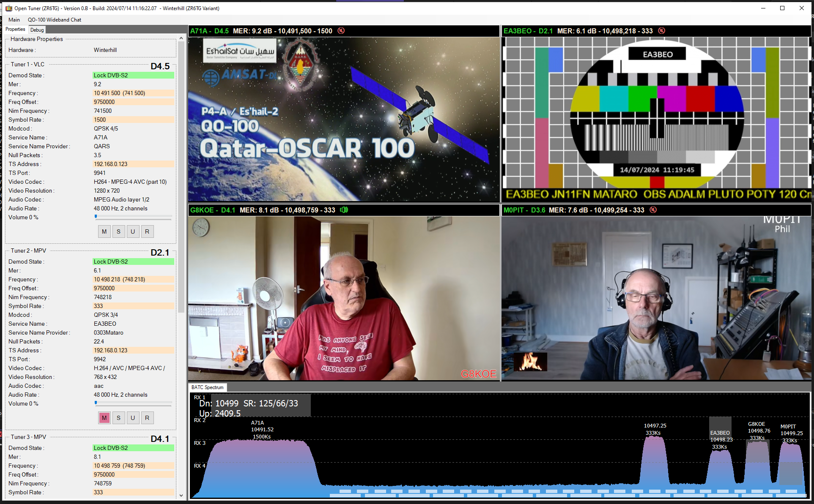Screen dimensions: 814x504
Task: Click properties panel scroll down arrow
Action: point(181,496)
